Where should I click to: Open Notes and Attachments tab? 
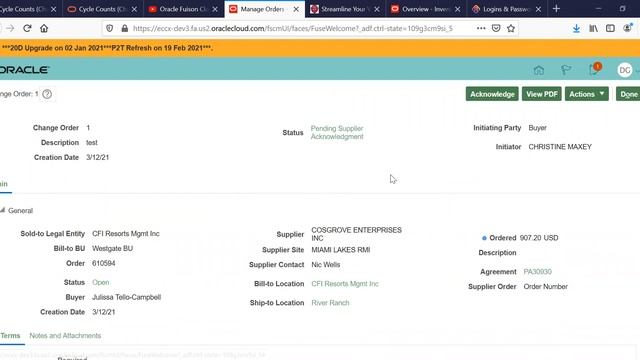[65, 336]
